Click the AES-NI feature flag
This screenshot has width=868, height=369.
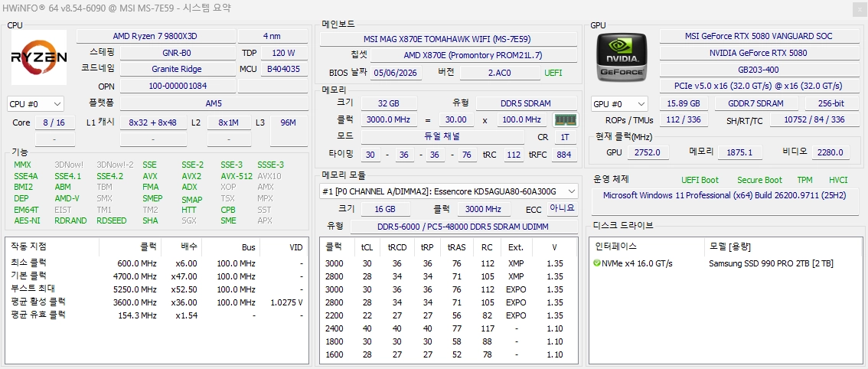27,220
